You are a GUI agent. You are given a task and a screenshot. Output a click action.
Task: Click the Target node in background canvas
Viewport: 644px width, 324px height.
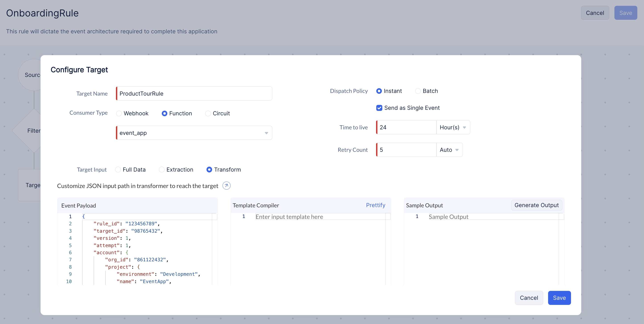tap(30, 185)
